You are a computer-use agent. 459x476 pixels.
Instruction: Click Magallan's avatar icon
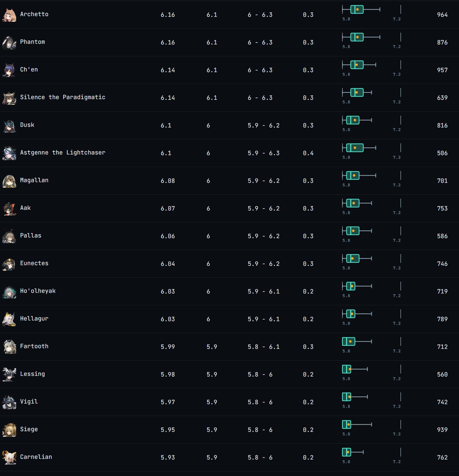coord(9,181)
